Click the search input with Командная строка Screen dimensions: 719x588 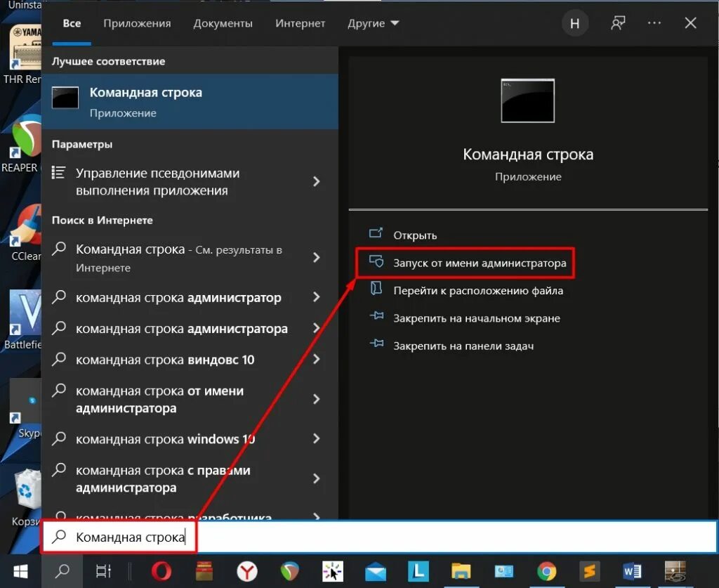pyautogui.click(x=380, y=537)
